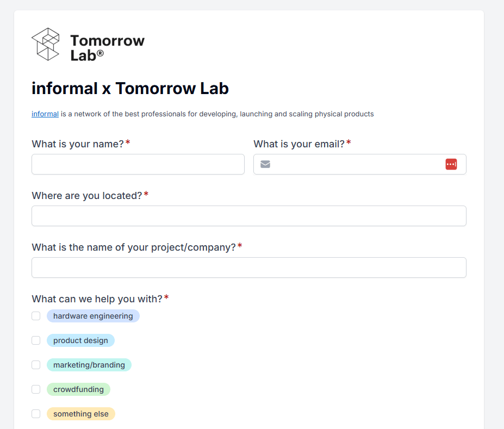Select the something else checkbox
Viewport: 504px width, 429px height.
click(36, 414)
